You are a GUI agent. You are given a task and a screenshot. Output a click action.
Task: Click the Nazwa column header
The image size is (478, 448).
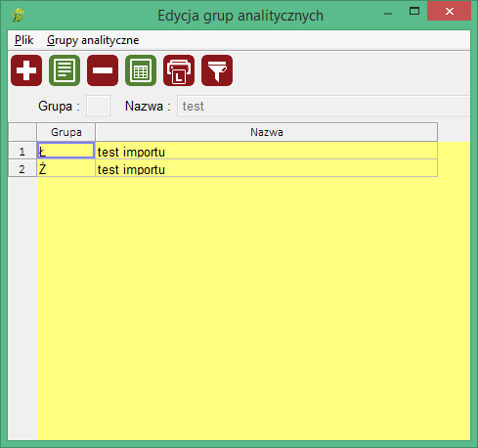pos(266,132)
